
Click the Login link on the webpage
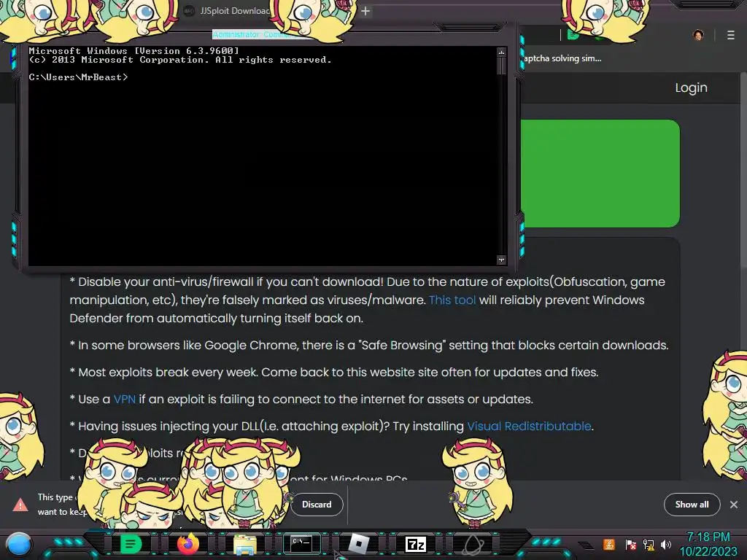[692, 87]
